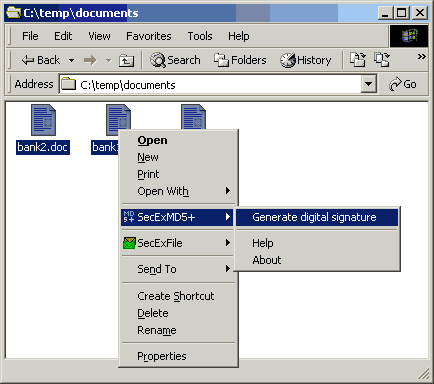This screenshot has width=434, height=384.
Task: Click the Copy To toolbar icon
Action: [x=382, y=60]
